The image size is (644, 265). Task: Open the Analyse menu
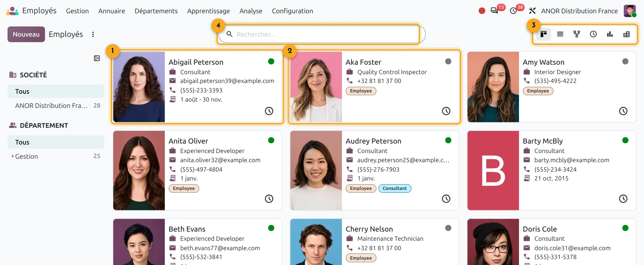pyautogui.click(x=251, y=11)
